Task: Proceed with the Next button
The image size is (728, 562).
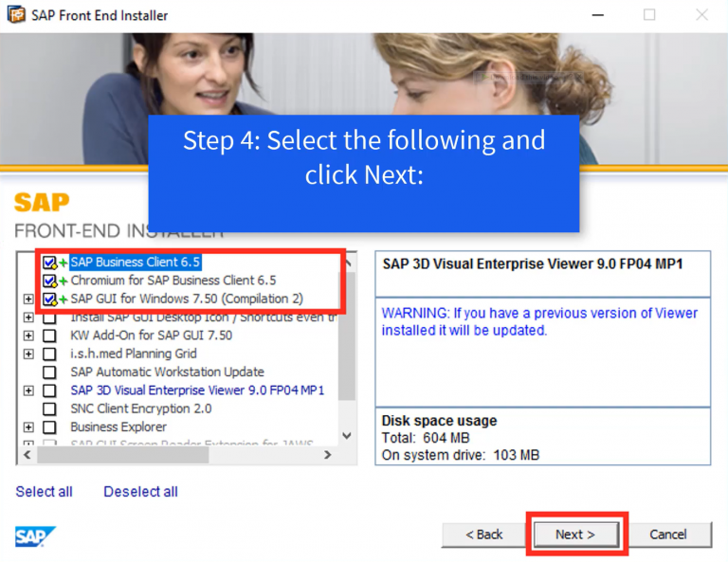Action: pos(575,535)
